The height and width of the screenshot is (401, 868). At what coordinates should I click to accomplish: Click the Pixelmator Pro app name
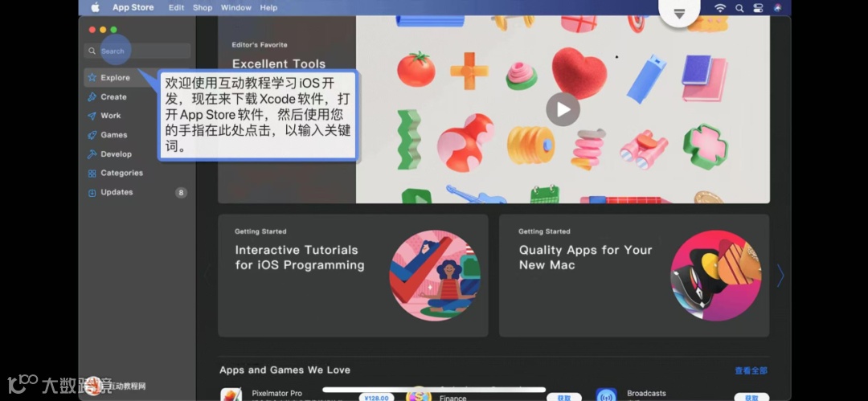pyautogui.click(x=276, y=393)
